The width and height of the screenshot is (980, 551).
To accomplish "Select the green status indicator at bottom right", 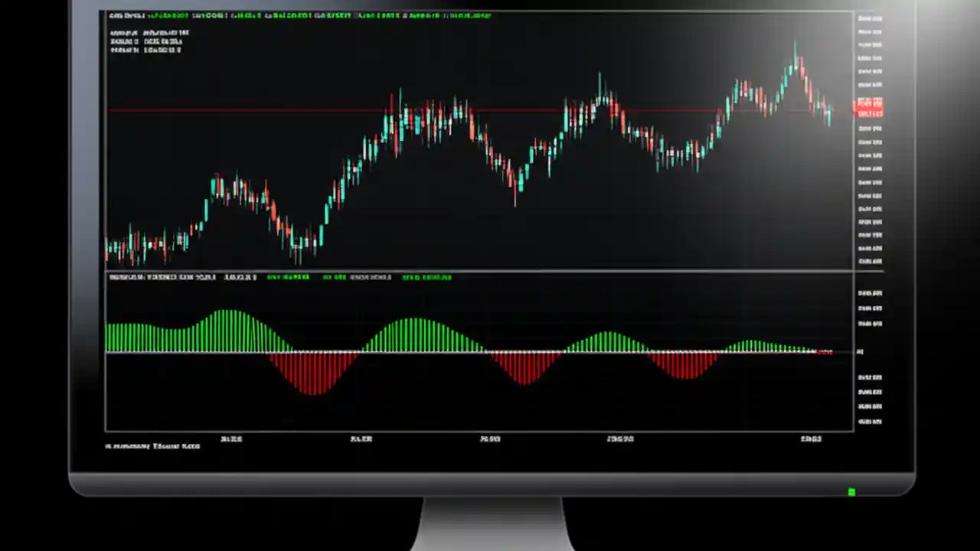I will pos(851,492).
